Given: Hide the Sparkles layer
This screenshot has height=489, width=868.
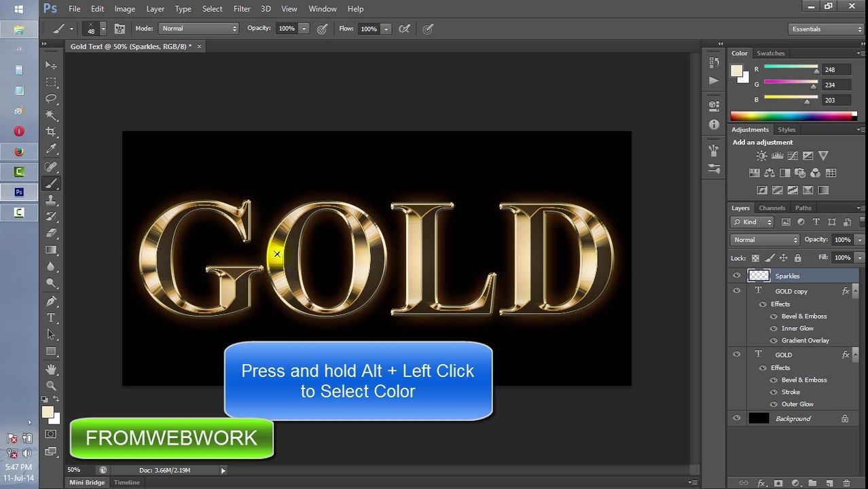Looking at the screenshot, I should pos(736,276).
